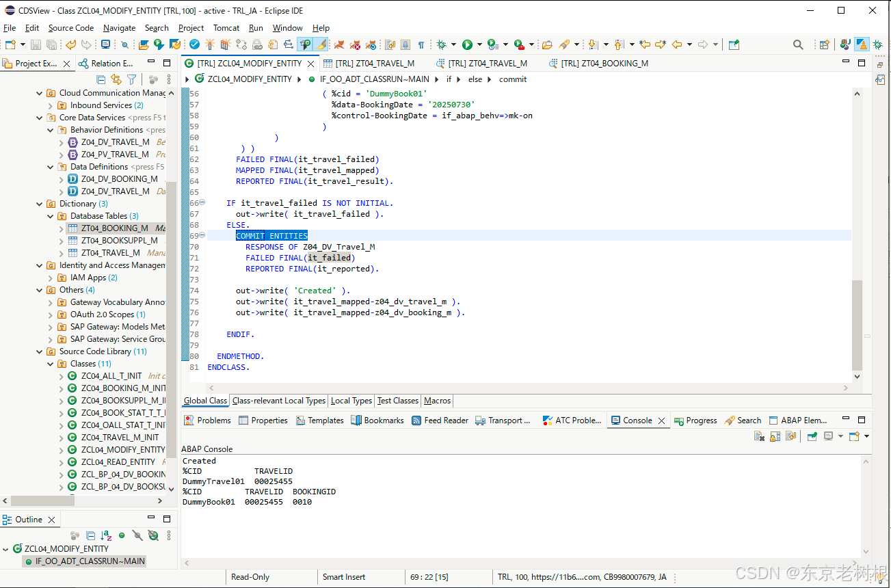Image resolution: width=891 pixels, height=588 pixels.
Task: Switch to the Debug perspective icon
Action: click(x=878, y=44)
